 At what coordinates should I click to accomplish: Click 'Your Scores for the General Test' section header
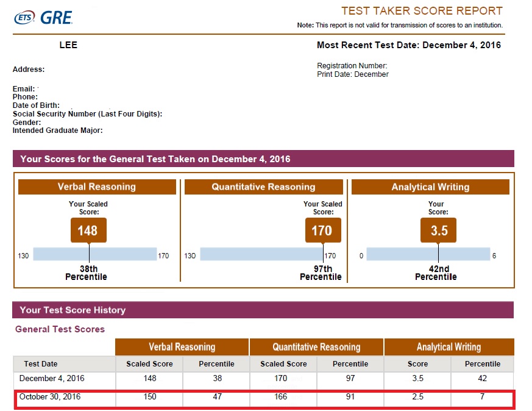[x=263, y=159]
